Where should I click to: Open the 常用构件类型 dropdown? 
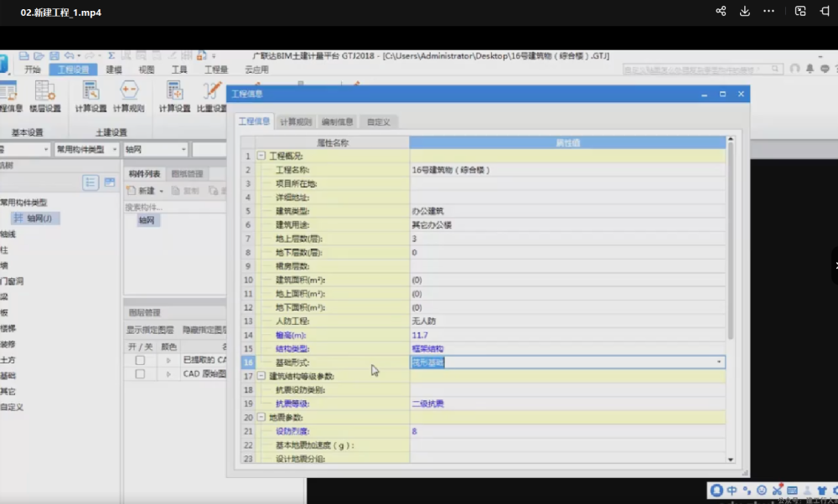pos(86,150)
